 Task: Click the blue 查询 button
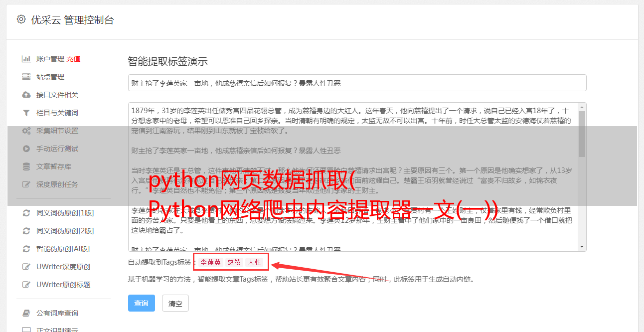coord(142,303)
